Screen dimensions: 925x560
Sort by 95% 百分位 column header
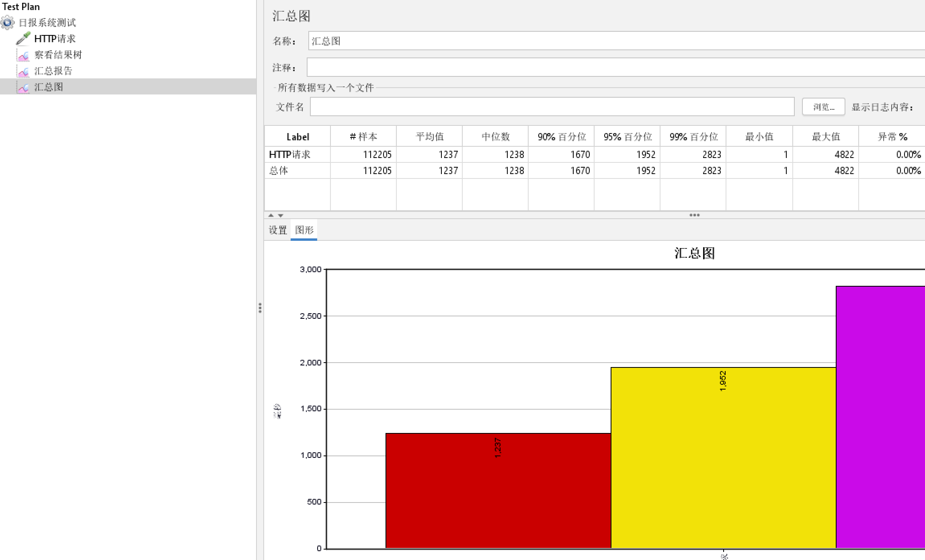pos(627,137)
